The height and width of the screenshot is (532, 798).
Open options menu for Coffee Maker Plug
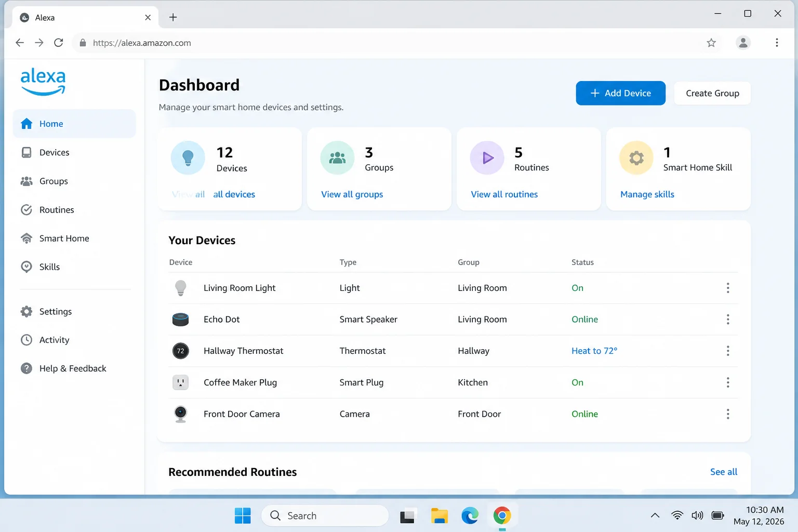click(x=728, y=383)
